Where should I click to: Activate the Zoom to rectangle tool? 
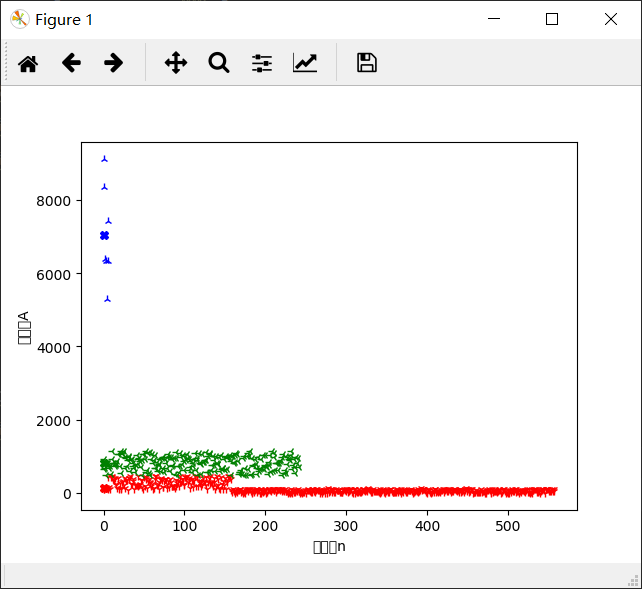pyautogui.click(x=219, y=63)
